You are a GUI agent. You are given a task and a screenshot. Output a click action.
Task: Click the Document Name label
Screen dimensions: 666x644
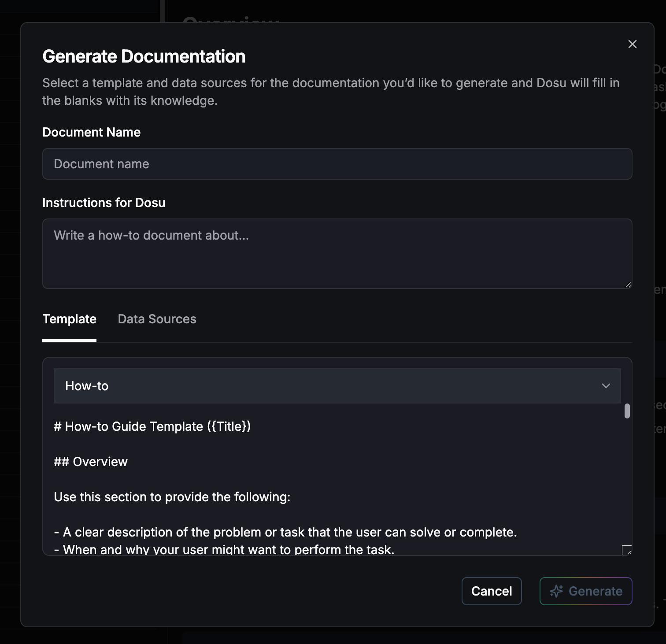pyautogui.click(x=91, y=132)
